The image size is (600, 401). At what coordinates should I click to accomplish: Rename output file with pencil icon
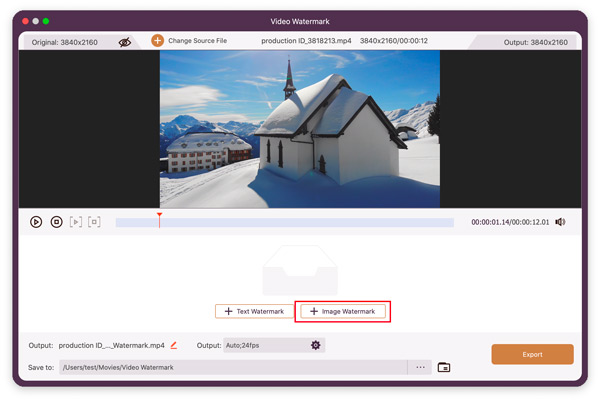174,345
